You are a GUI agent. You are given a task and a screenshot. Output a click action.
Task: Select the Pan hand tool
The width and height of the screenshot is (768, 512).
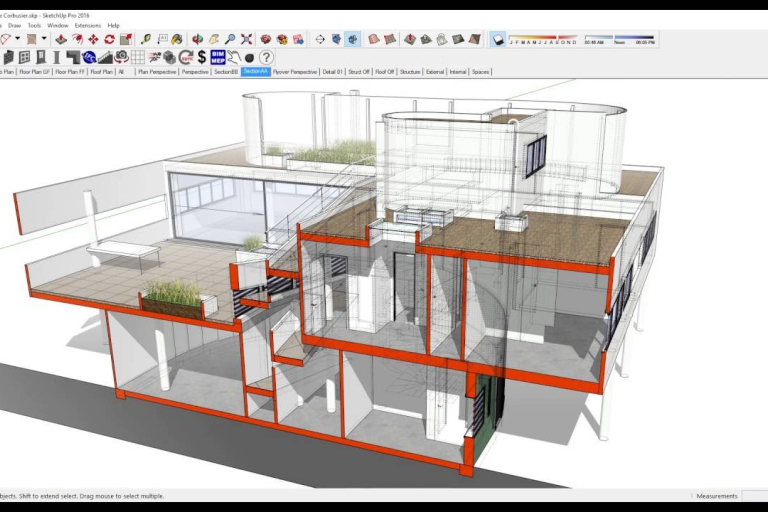pos(214,39)
